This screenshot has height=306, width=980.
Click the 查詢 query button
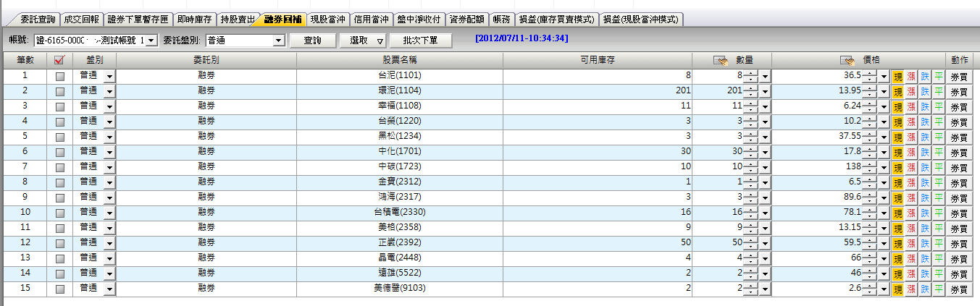coord(312,41)
